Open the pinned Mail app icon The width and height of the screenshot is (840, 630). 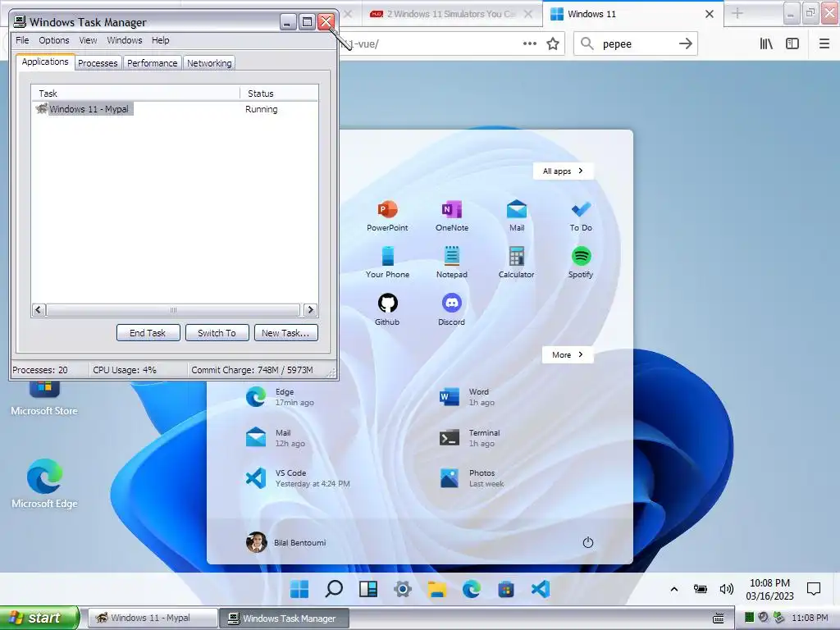(x=517, y=216)
